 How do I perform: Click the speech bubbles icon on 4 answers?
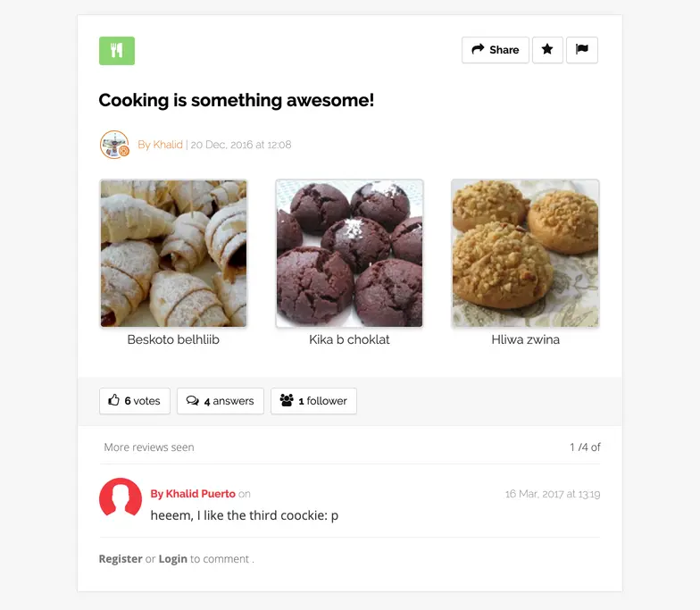point(193,400)
